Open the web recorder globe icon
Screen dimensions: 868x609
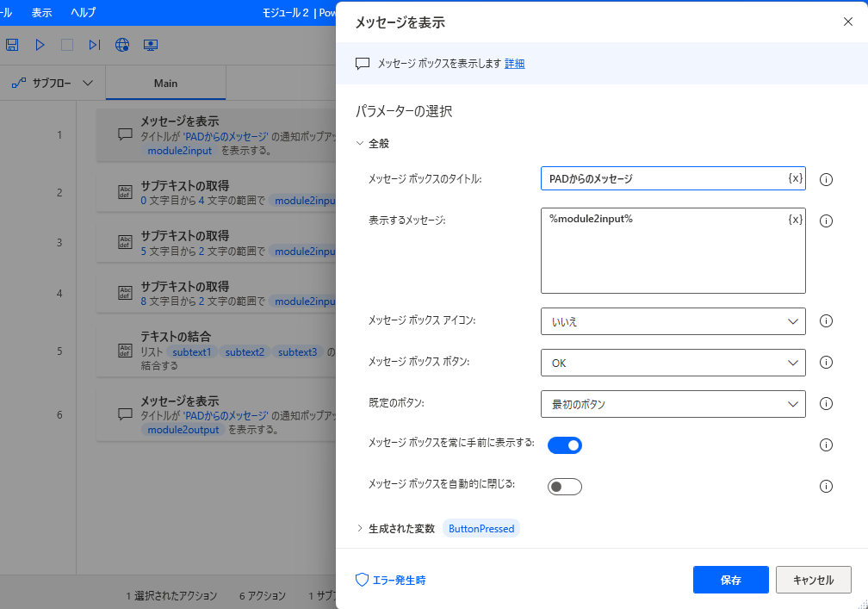(122, 45)
